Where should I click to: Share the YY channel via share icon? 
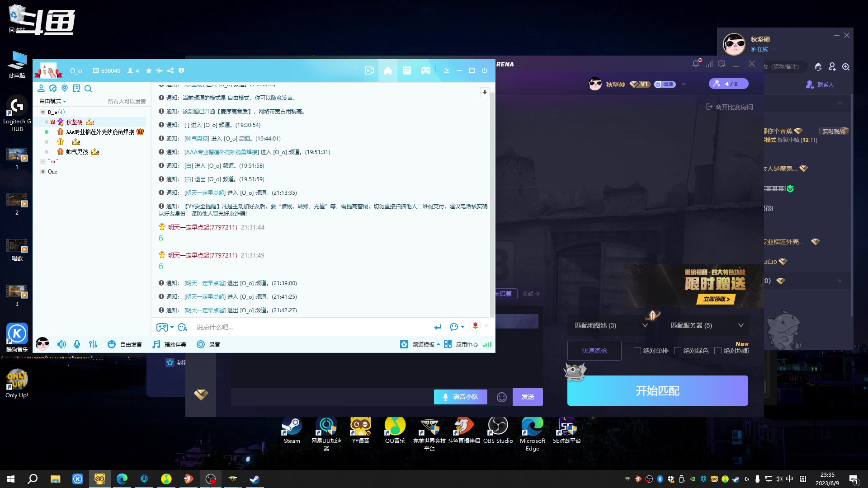coord(170,70)
